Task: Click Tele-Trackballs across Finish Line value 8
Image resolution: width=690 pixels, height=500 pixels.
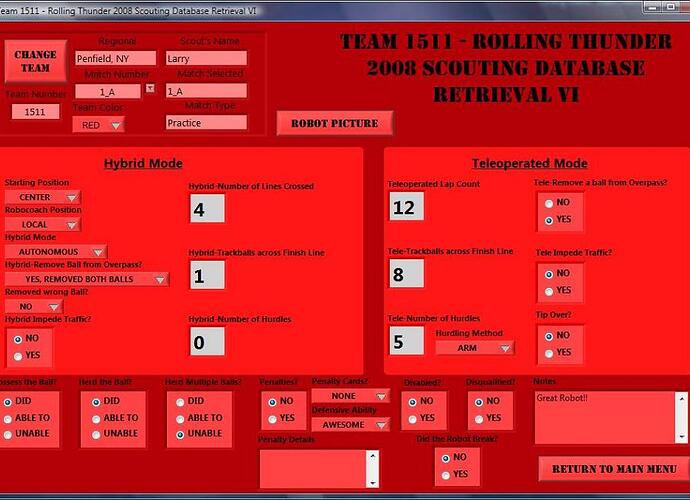Action: click(x=407, y=273)
